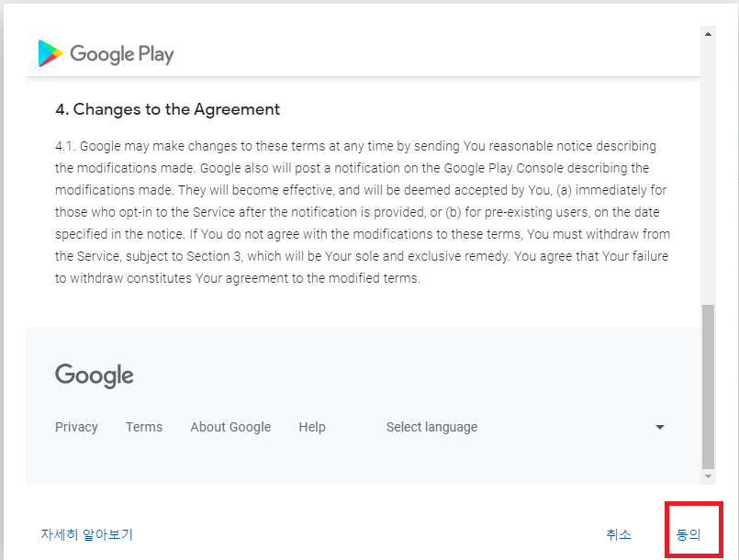Screen dimensions: 739x560
Task: Open the Terms footer link
Action: (x=144, y=427)
